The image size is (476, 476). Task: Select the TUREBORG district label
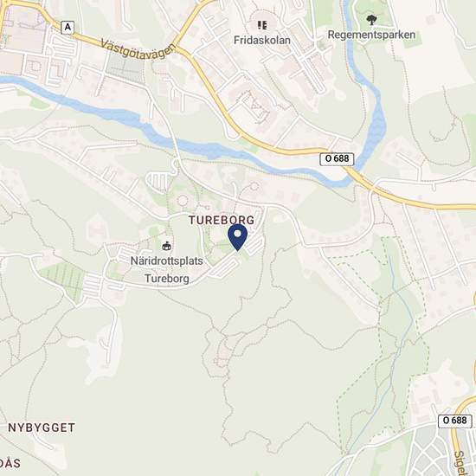click(222, 220)
